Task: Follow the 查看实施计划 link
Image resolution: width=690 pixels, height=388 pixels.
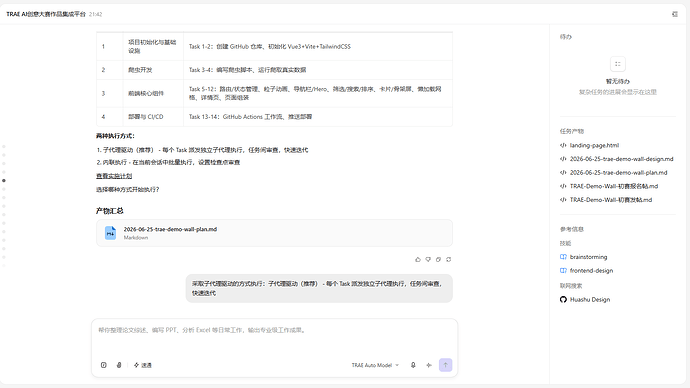Action: 114,176
